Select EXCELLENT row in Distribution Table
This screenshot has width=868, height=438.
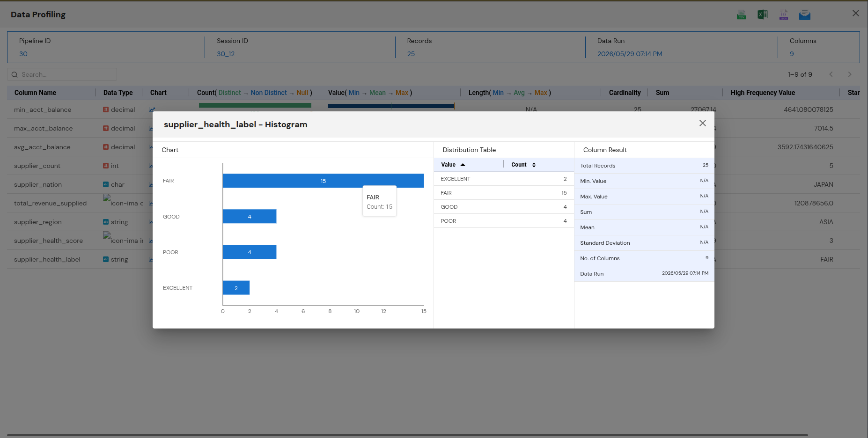504,179
